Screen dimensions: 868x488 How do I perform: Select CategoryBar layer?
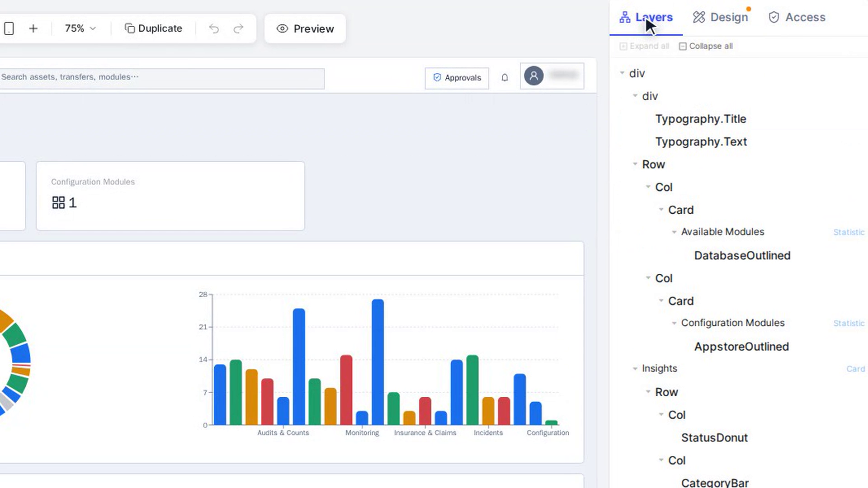pyautogui.click(x=715, y=483)
